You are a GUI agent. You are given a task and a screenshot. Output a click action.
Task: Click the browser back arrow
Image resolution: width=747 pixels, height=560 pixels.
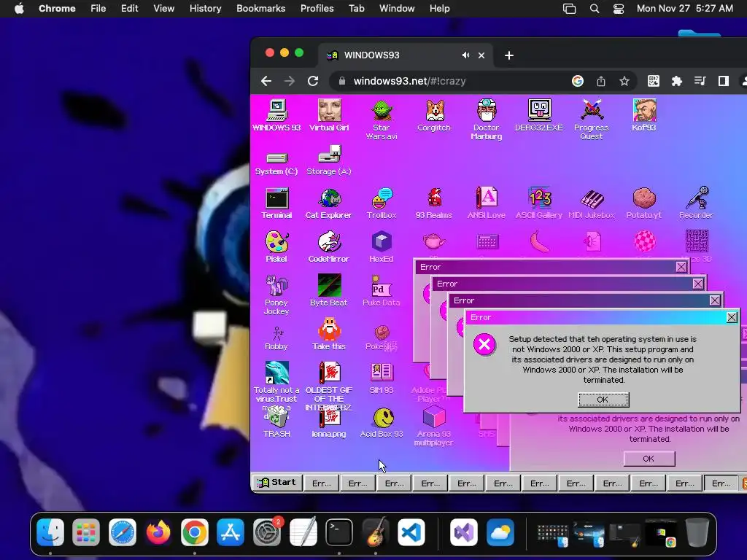pyautogui.click(x=266, y=81)
